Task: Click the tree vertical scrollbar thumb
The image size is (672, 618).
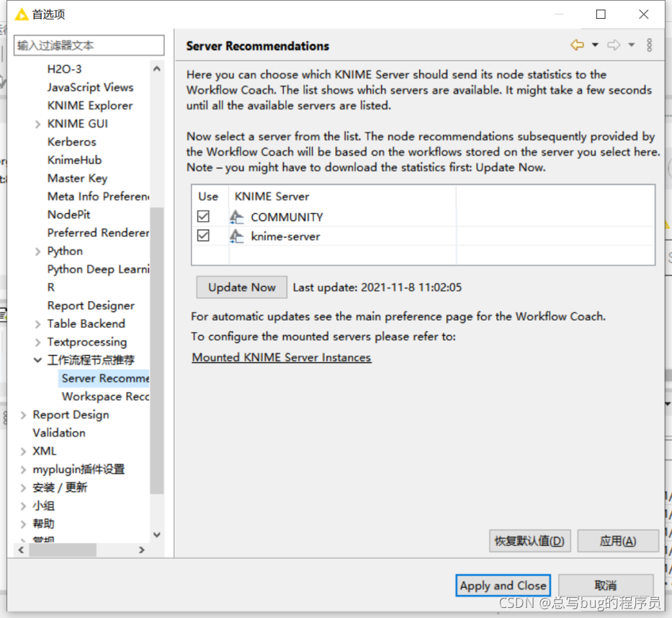Action: 157,351
